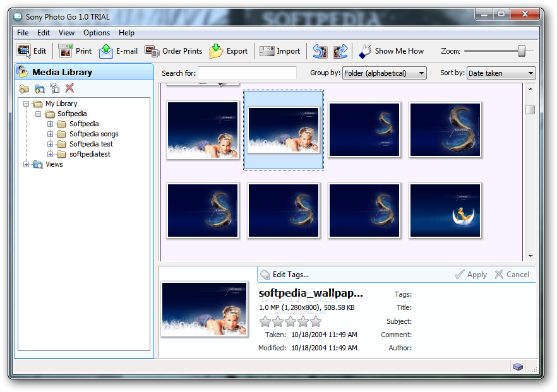Click the Media Library header icon
This screenshot has height=392, width=557.
click(22, 72)
